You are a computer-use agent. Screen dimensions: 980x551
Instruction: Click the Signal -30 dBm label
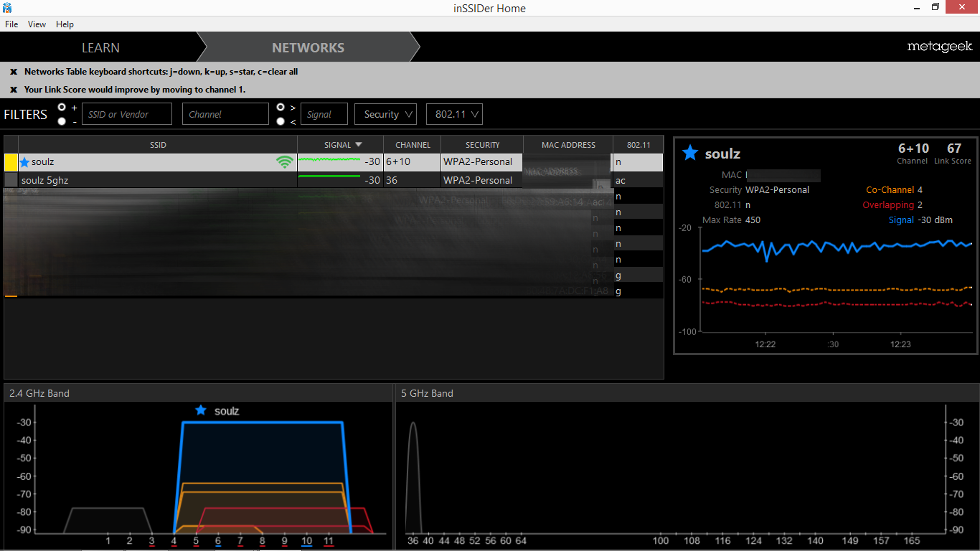[x=920, y=220]
